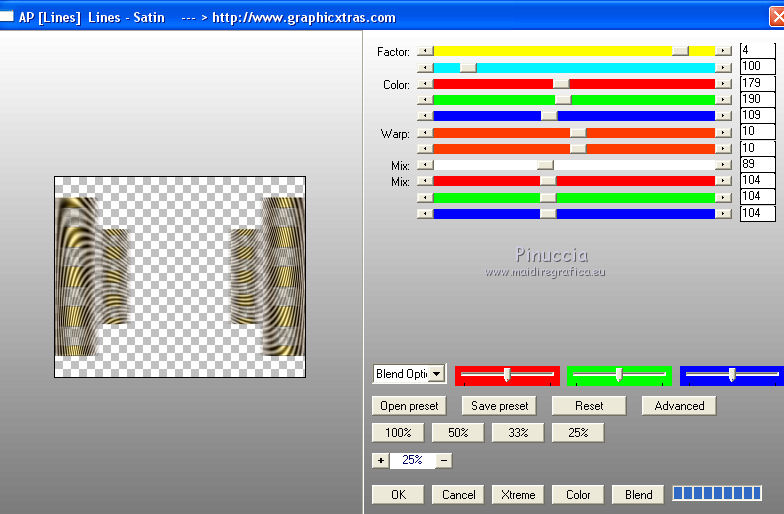Screen dimensions: 784x514
Task: Click the Color value field showing 179
Action: point(758,83)
